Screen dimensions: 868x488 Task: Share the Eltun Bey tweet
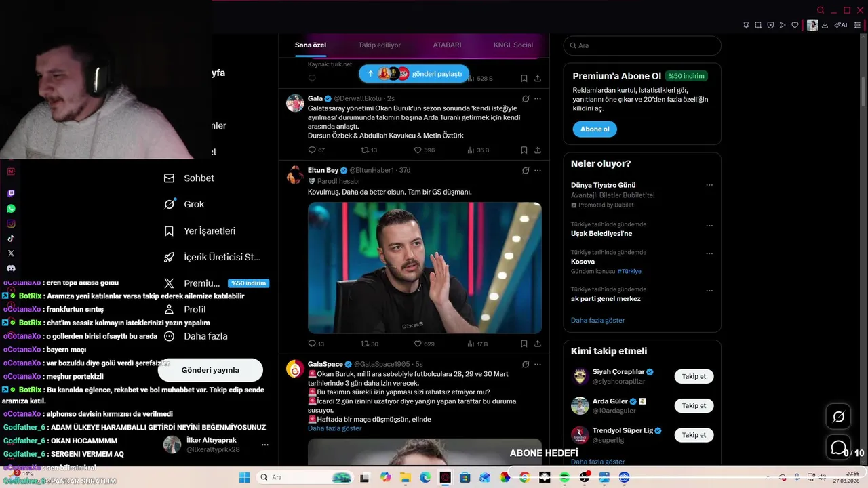click(x=538, y=344)
